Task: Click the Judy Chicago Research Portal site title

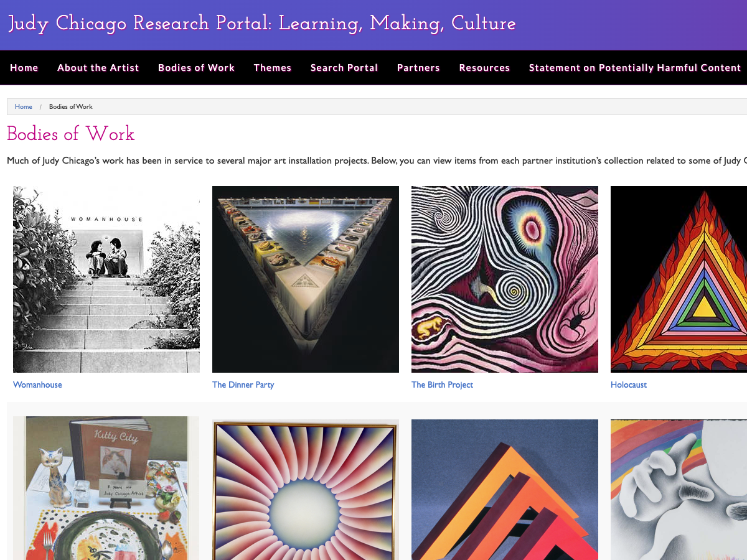Action: tap(261, 24)
